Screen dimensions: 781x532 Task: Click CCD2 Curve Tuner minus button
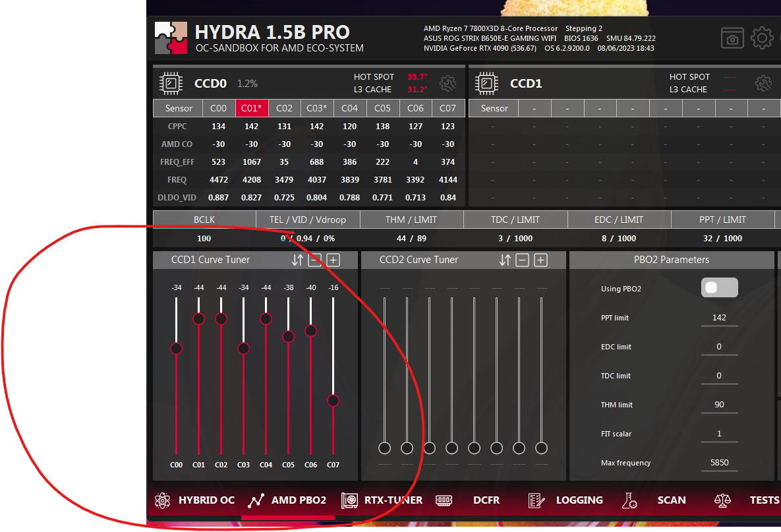click(522, 260)
